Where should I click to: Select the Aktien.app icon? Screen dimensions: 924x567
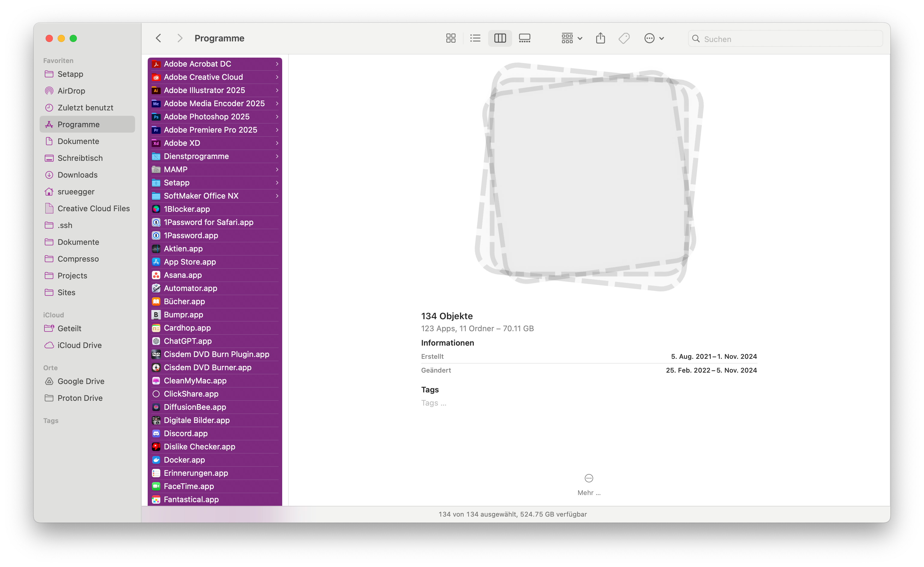click(x=156, y=249)
